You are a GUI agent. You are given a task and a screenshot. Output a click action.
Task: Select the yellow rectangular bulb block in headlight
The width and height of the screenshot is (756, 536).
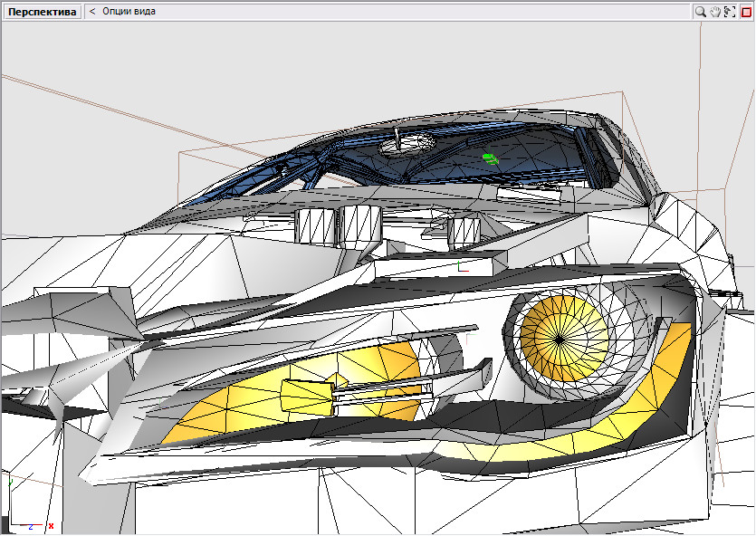coord(308,397)
